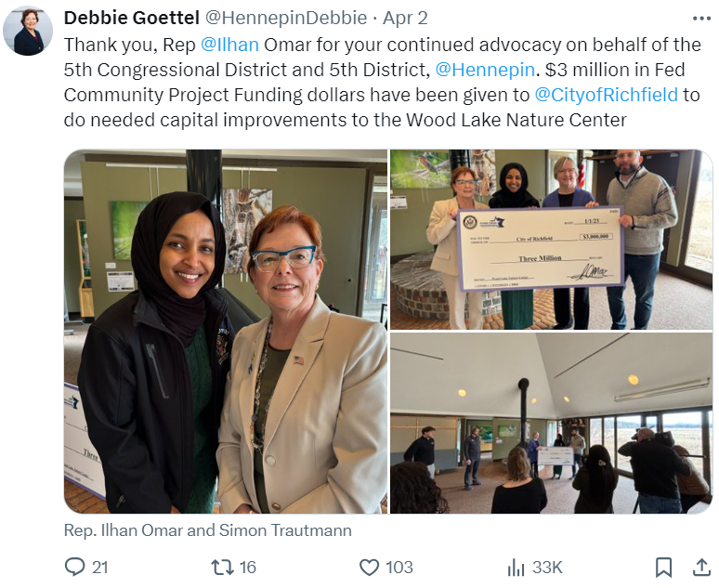Click the @Ilhan mention link
The width and height of the screenshot is (719, 588).
pos(229,44)
